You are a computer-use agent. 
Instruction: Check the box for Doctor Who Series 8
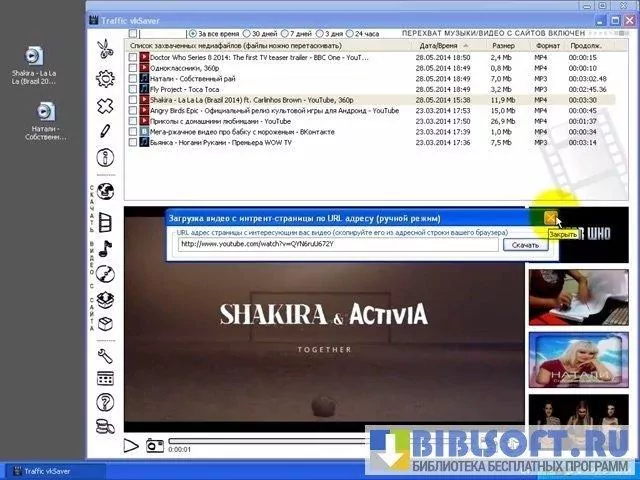[133, 58]
